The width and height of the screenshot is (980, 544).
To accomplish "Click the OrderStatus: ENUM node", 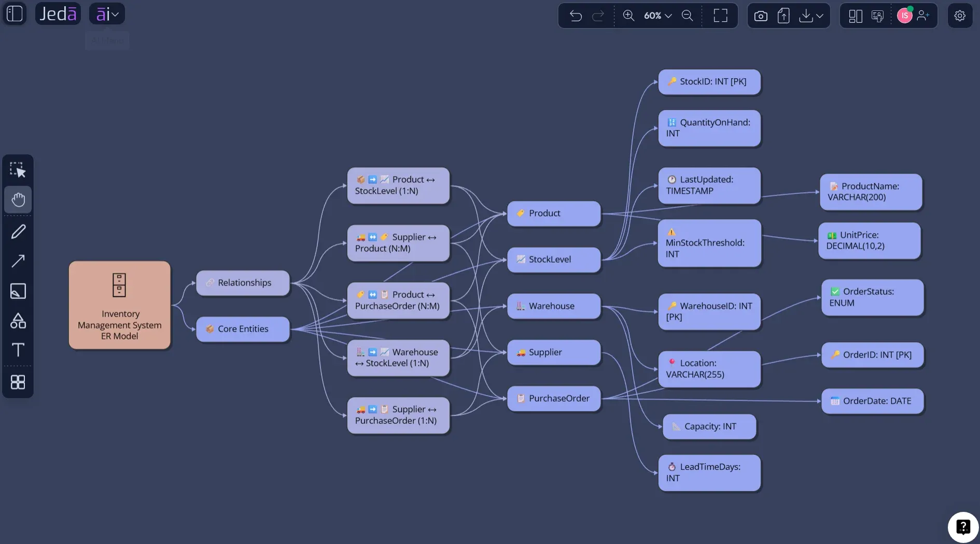I will pyautogui.click(x=873, y=297).
